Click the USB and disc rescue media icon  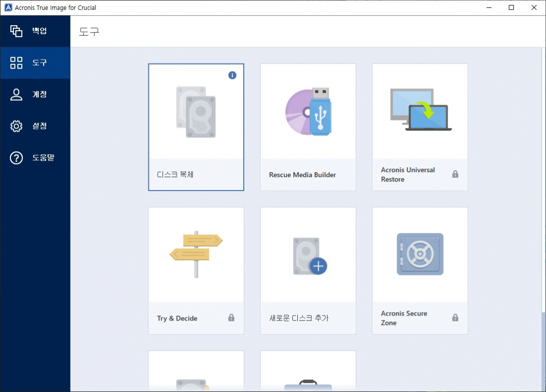tap(308, 112)
